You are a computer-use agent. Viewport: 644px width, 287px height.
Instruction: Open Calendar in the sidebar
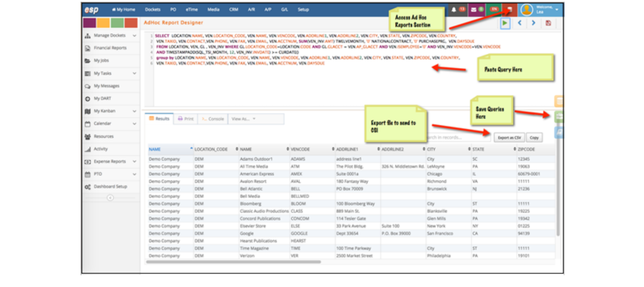pyautogui.click(x=111, y=124)
